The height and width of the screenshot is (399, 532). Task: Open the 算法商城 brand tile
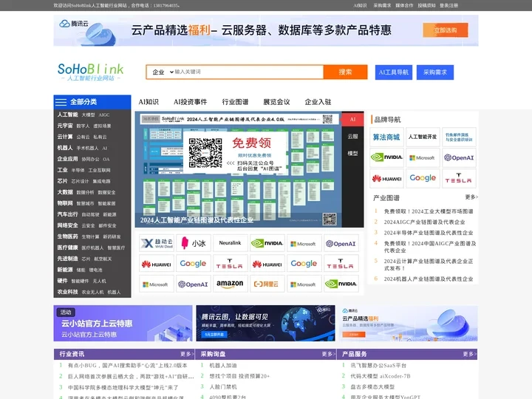point(386,137)
